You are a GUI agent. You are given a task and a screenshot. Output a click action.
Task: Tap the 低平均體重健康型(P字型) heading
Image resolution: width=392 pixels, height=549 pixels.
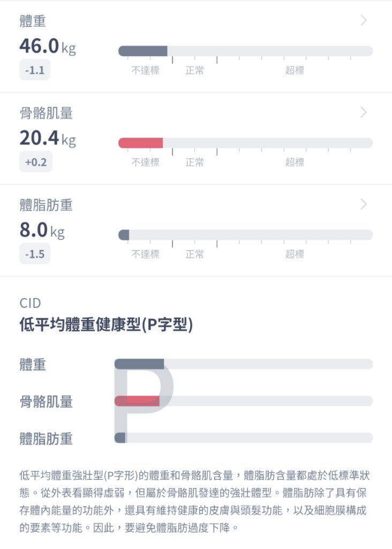click(106, 324)
